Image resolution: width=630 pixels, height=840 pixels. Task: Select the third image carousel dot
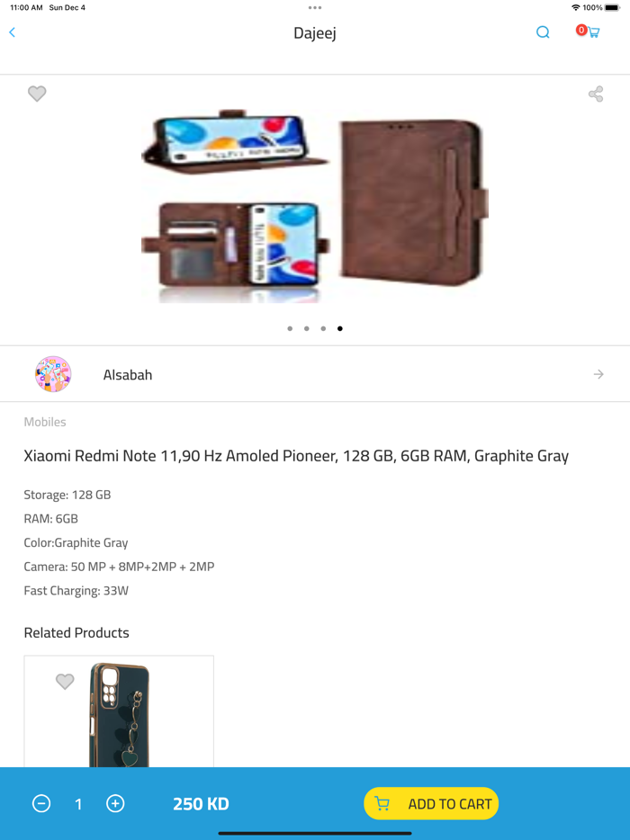(323, 328)
